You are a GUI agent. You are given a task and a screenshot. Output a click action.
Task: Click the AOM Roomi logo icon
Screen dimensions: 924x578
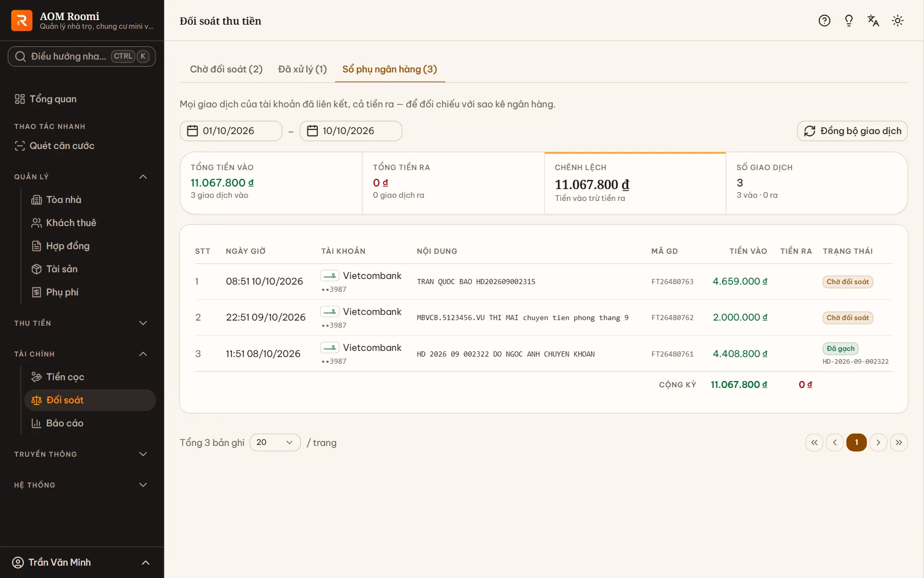(x=22, y=21)
